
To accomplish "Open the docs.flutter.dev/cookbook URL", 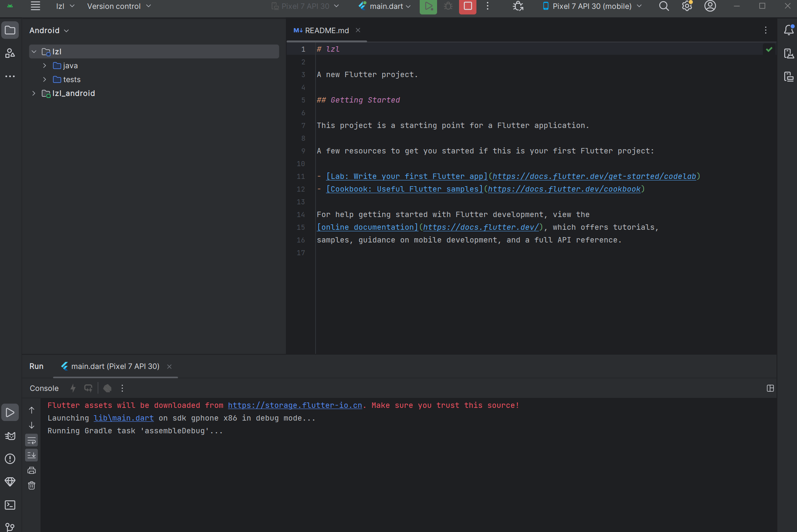I will 564,189.
